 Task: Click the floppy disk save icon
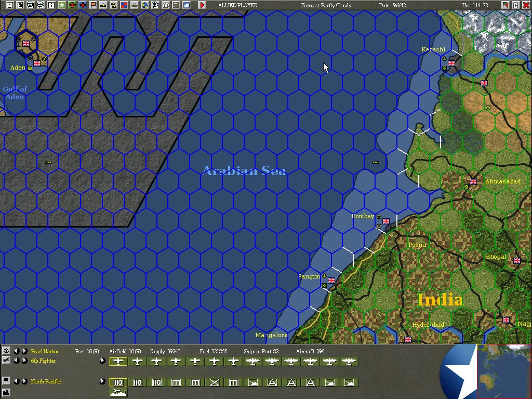click(10, 5)
